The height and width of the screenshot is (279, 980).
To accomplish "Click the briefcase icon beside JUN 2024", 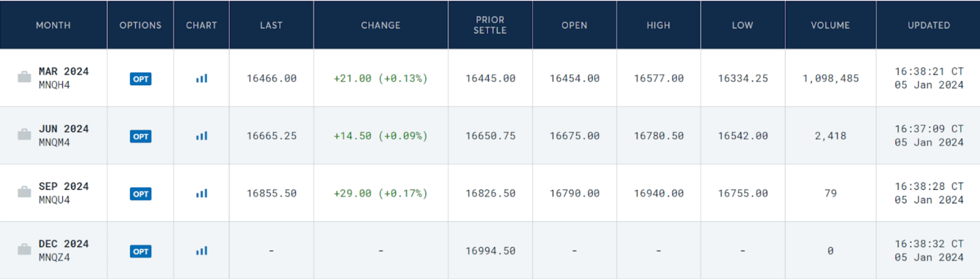I will pyautogui.click(x=24, y=135).
